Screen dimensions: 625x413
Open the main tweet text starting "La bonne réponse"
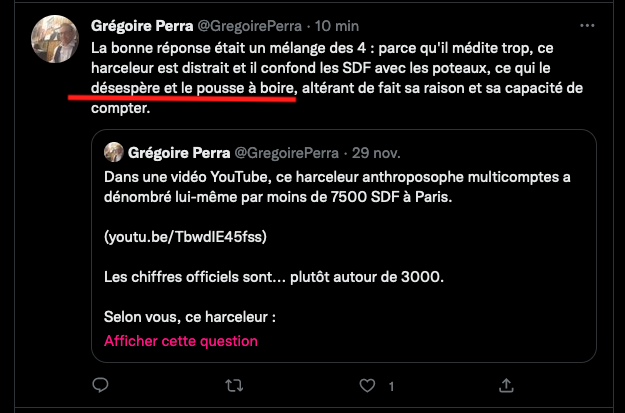tap(320, 47)
